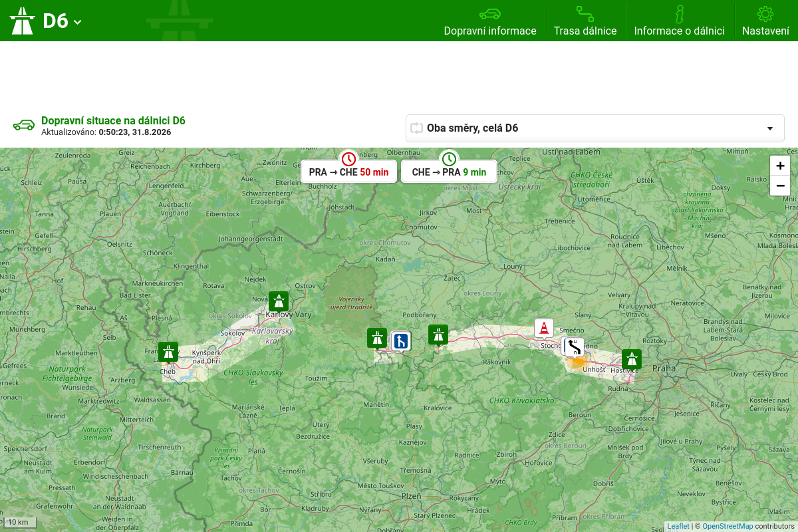Select PRA → CHE 50 min travel time
The image size is (798, 532).
tap(348, 172)
